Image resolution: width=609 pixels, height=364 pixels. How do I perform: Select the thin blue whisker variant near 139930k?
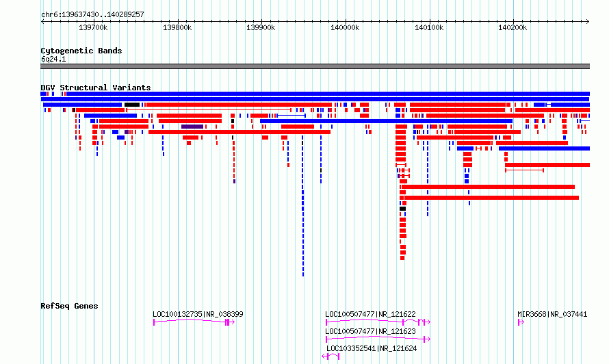click(x=291, y=116)
